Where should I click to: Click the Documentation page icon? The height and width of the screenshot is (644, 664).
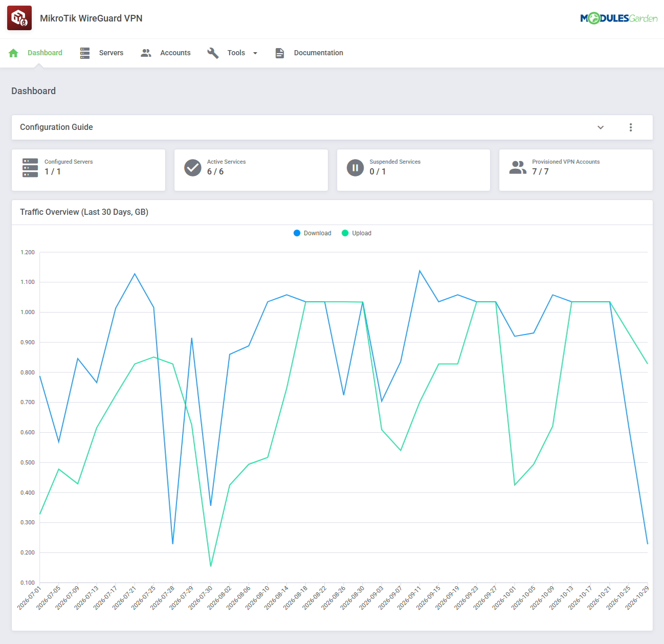280,53
